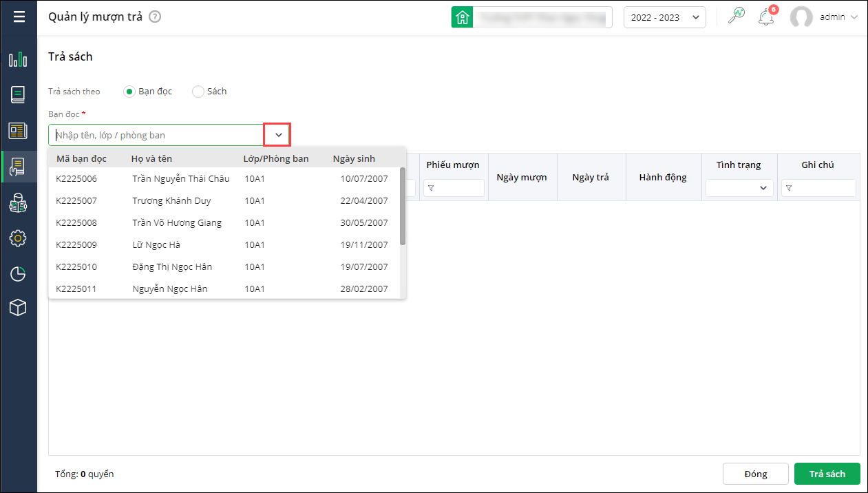This screenshot has height=493, width=868.
Task: Click reader code K2225008
Action: (x=76, y=223)
